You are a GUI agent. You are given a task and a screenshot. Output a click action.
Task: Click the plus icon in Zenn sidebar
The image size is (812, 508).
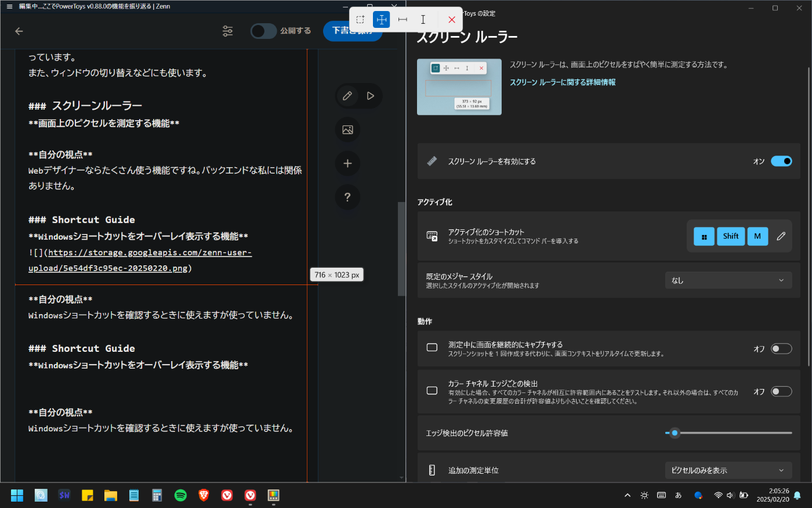[x=347, y=164]
